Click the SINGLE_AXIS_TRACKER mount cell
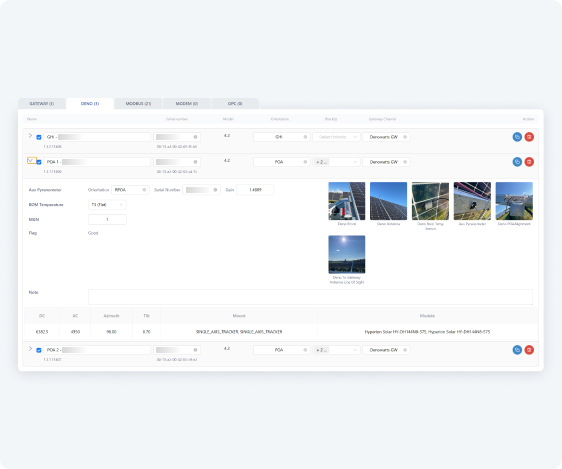The image size is (562, 469). [x=239, y=332]
